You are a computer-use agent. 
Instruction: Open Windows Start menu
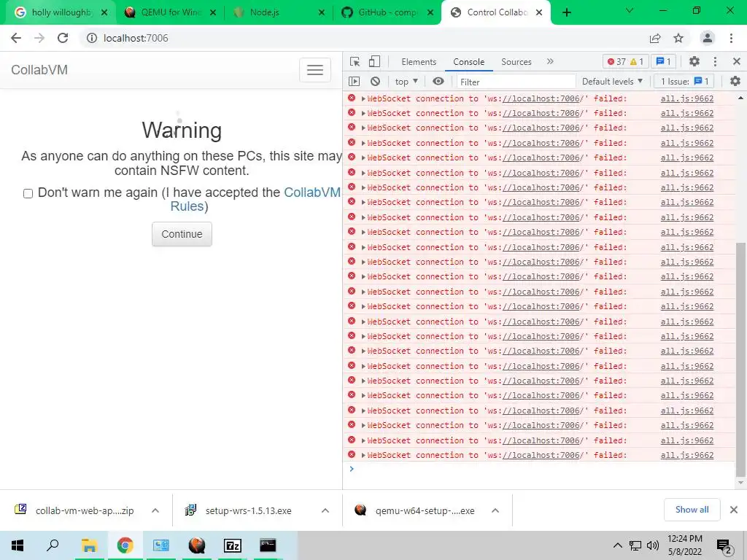(18, 545)
